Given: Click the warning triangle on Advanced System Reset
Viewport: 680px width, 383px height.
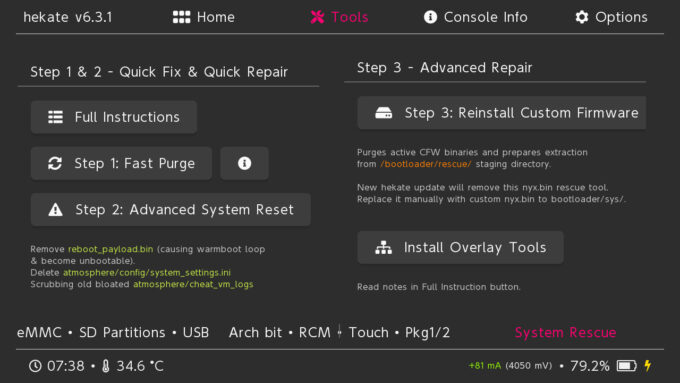Looking at the screenshot, I should pyautogui.click(x=56, y=210).
